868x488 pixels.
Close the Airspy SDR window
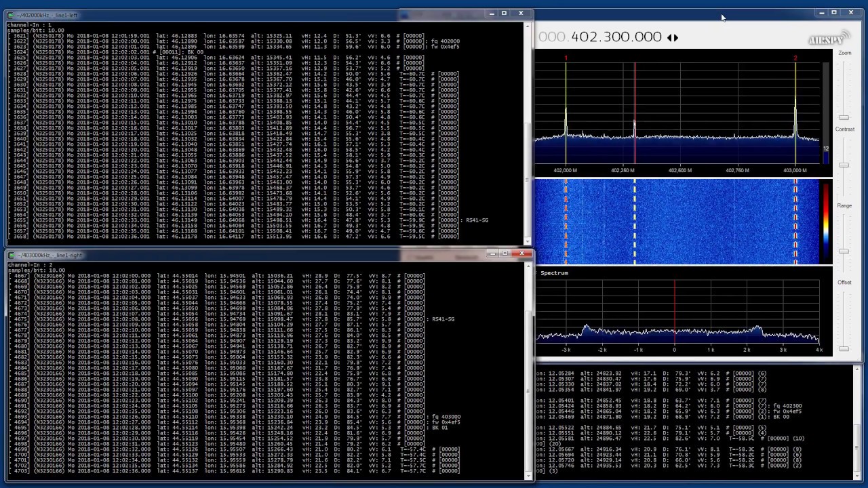point(851,12)
